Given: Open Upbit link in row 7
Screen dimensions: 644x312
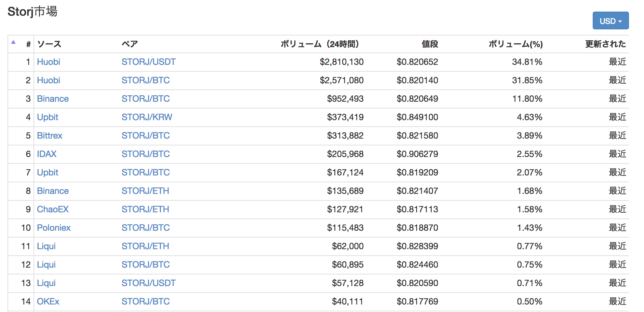Looking at the screenshot, I should click(x=48, y=172).
